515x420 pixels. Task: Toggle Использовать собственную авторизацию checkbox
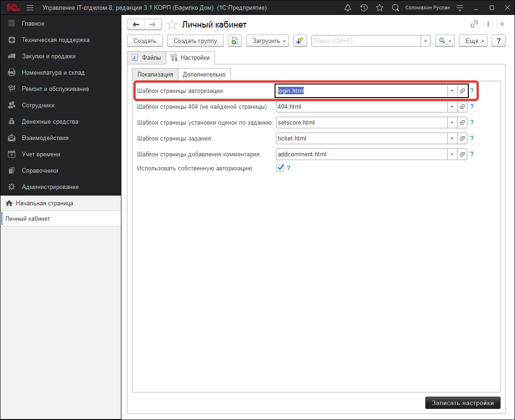[x=280, y=168]
